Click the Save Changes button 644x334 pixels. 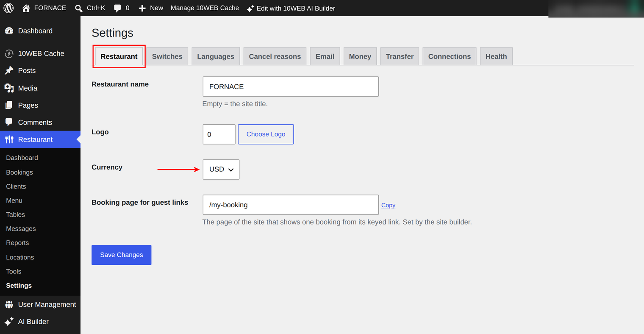pos(122,255)
